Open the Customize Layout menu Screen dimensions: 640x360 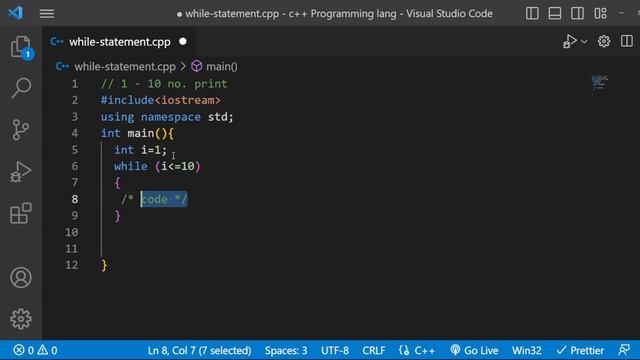pyautogui.click(x=600, y=13)
